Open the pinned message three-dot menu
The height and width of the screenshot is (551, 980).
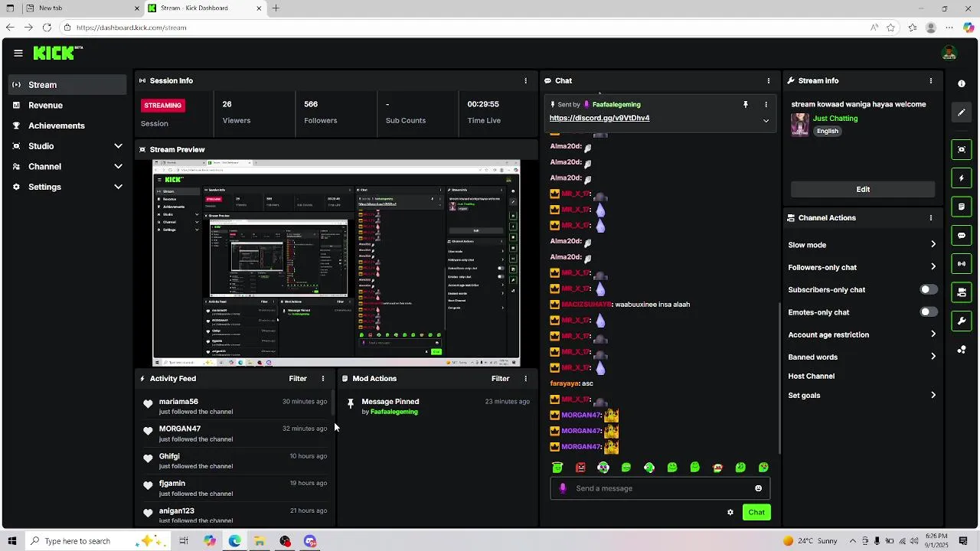(766, 104)
